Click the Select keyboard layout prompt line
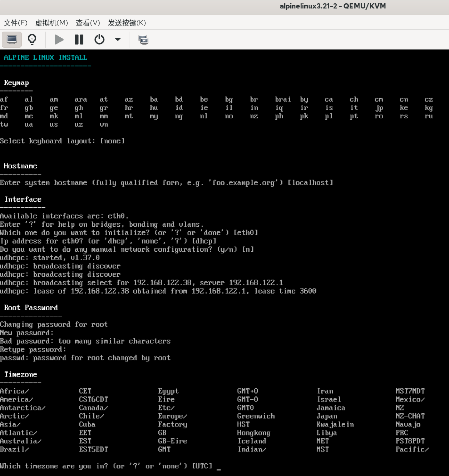Viewport: 449px width, 476px height. tap(62, 141)
